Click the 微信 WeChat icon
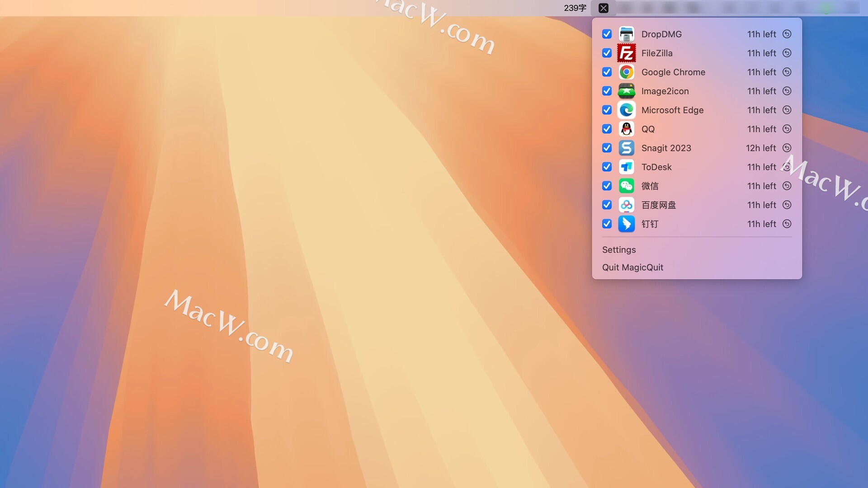The width and height of the screenshot is (868, 488). 626,186
